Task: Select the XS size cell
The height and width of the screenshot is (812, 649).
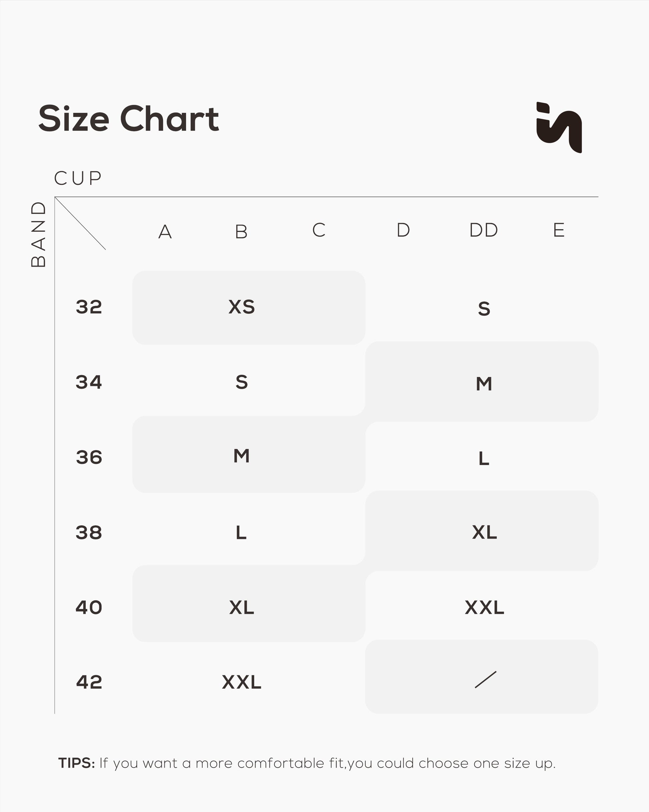Action: coord(242,307)
